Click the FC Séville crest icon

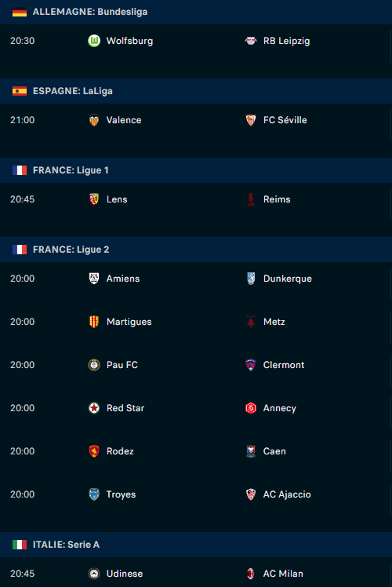[x=251, y=120]
